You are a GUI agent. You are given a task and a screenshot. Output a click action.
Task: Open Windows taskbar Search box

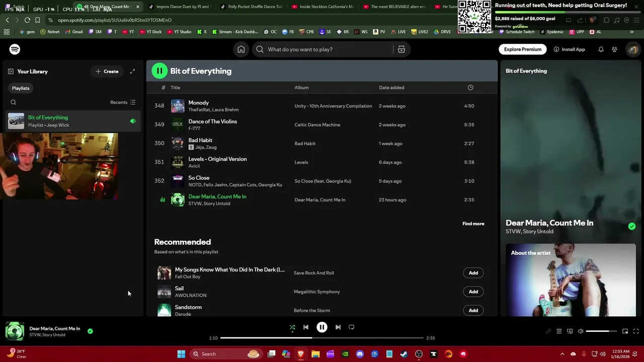tap(225, 354)
